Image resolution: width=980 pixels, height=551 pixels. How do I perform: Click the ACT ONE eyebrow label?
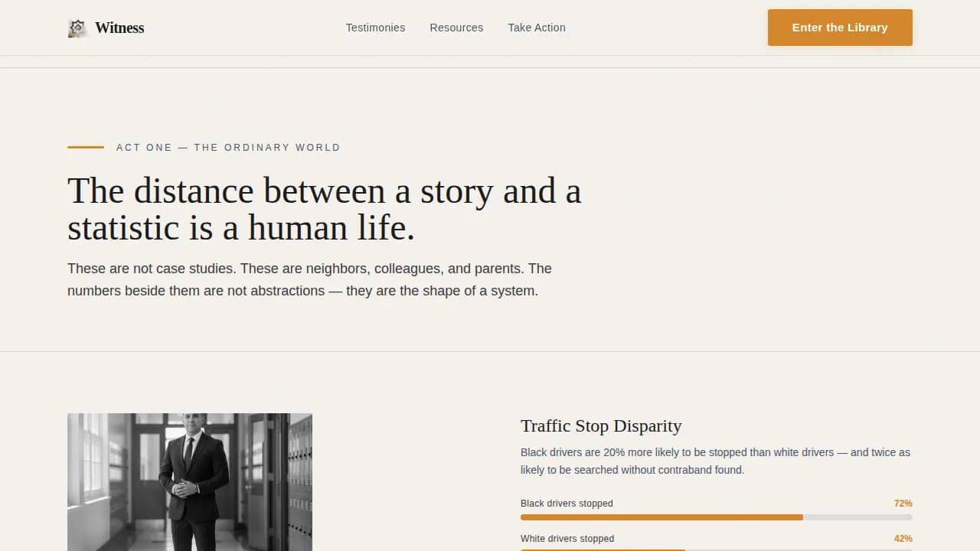(228, 147)
